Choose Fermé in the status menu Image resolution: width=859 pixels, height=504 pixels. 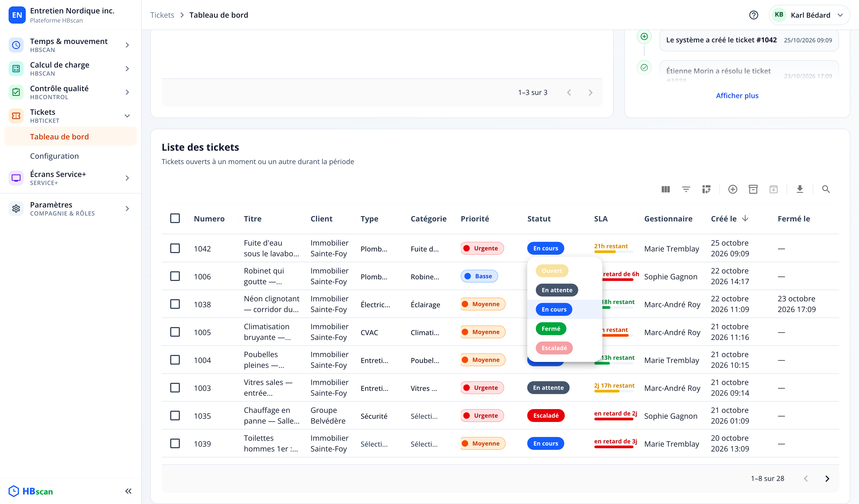pos(551,329)
